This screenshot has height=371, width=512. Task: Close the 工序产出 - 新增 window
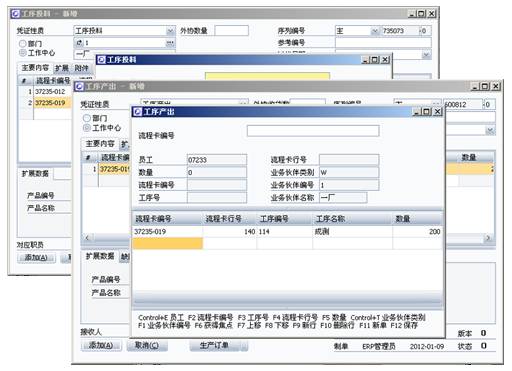(x=496, y=86)
